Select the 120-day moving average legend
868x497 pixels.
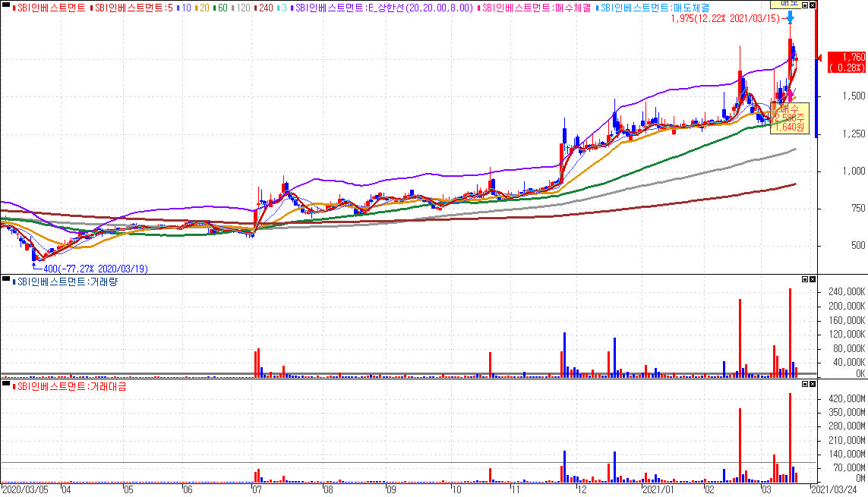(241, 8)
